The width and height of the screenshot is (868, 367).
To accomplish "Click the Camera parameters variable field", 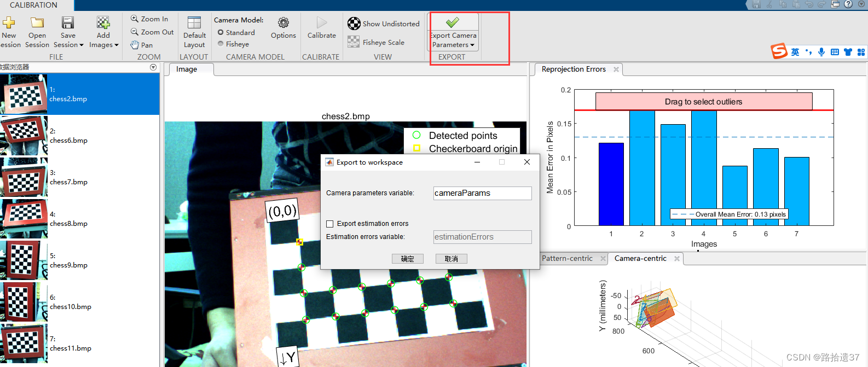I will pos(482,193).
